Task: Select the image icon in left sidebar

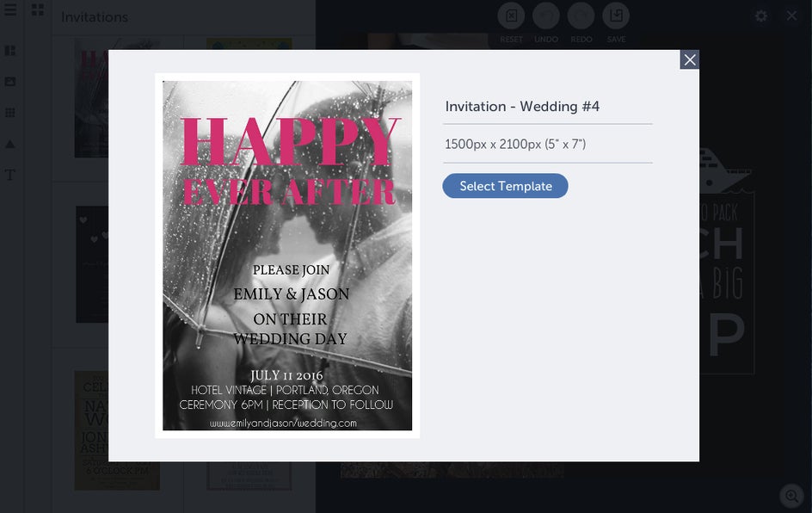Action: [x=9, y=82]
